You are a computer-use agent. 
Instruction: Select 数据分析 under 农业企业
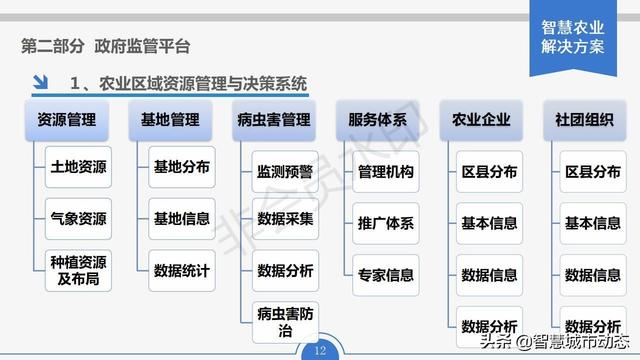[489, 327]
